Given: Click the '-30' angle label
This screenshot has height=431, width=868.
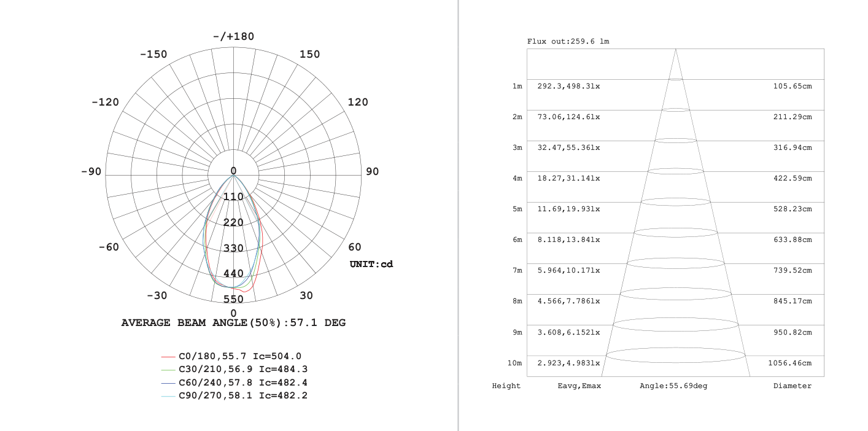Looking at the screenshot, I should tap(157, 295).
